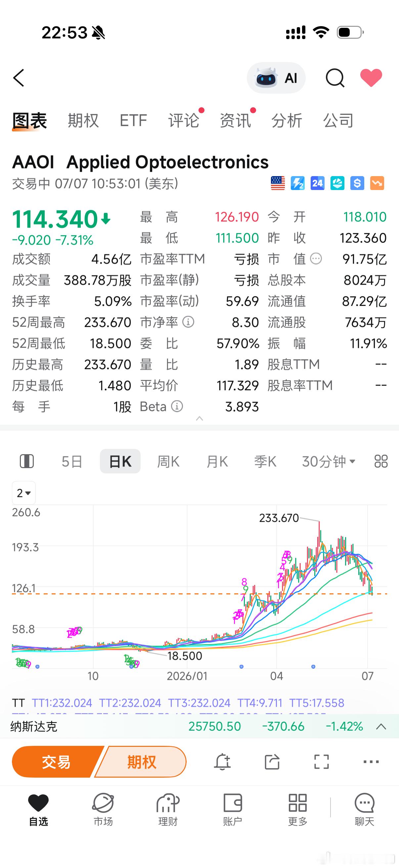Switch to the 图表 tab
The width and height of the screenshot is (399, 868).
30,121
